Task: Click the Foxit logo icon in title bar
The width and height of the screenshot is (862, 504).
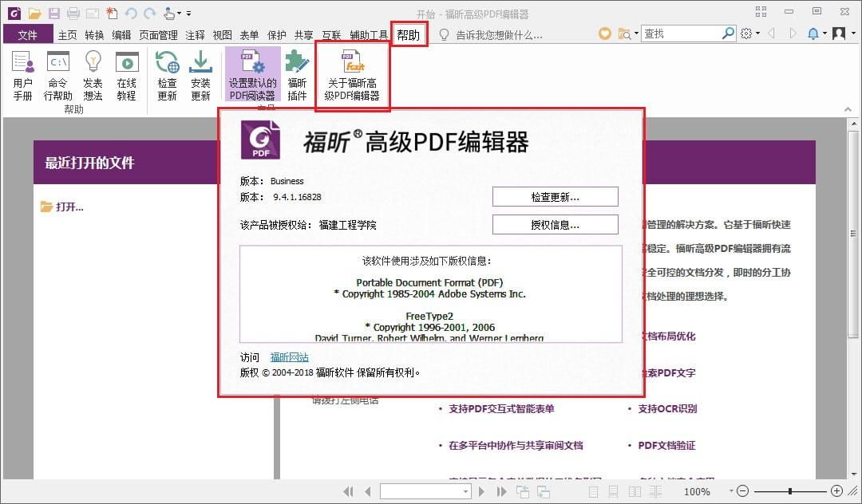Action: (14, 13)
